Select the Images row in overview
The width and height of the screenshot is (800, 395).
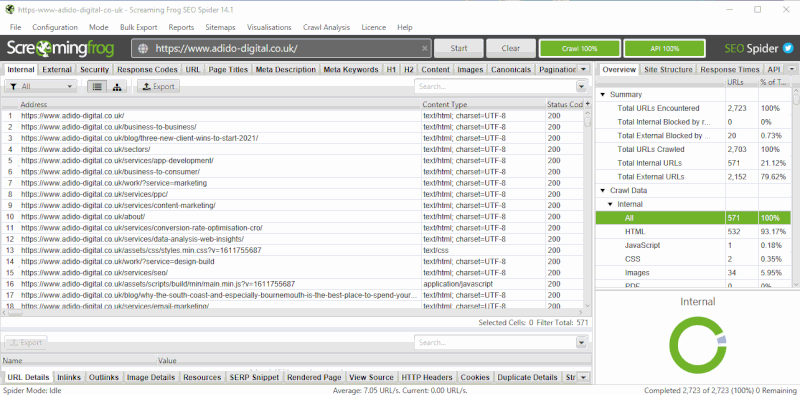(x=693, y=273)
